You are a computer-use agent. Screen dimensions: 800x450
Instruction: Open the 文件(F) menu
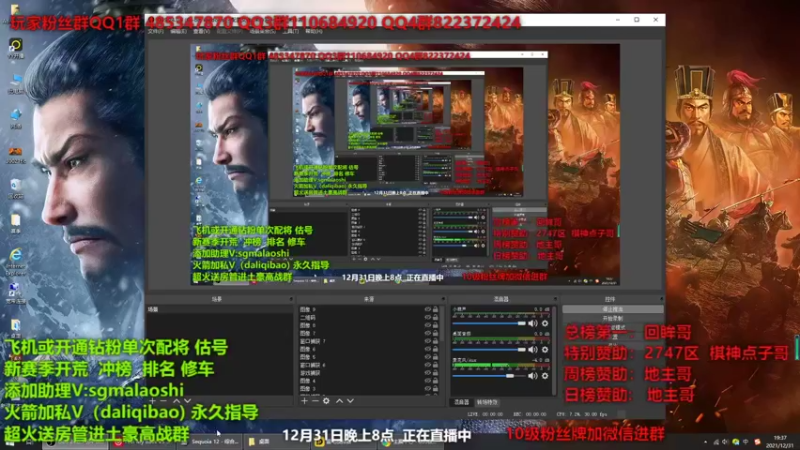pos(156,32)
